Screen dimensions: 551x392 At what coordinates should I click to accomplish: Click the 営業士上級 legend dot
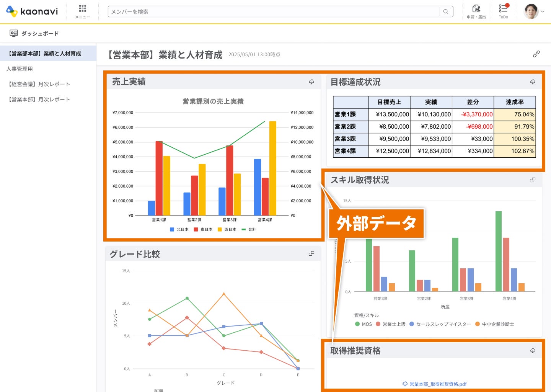(x=378, y=324)
